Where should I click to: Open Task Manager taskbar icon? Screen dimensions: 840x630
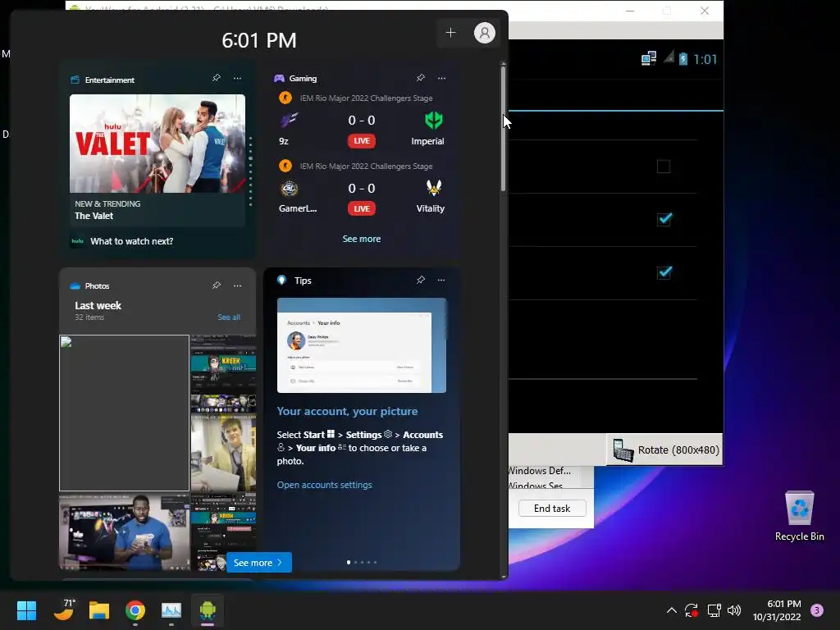(171, 610)
